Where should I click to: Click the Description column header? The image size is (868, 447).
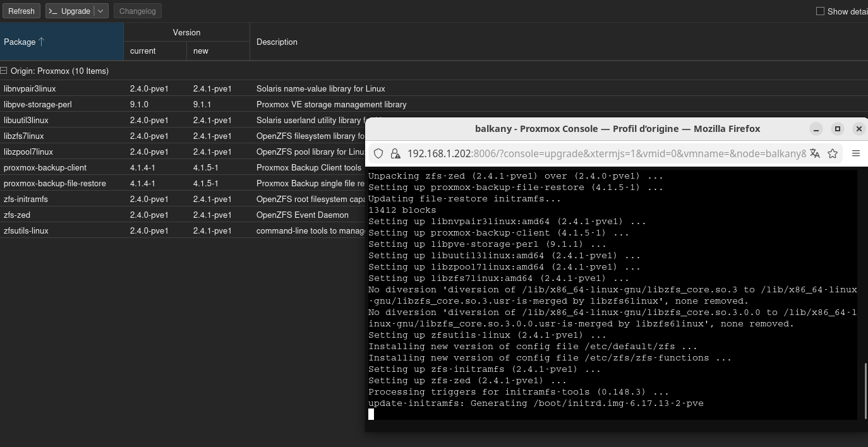pyautogui.click(x=277, y=42)
